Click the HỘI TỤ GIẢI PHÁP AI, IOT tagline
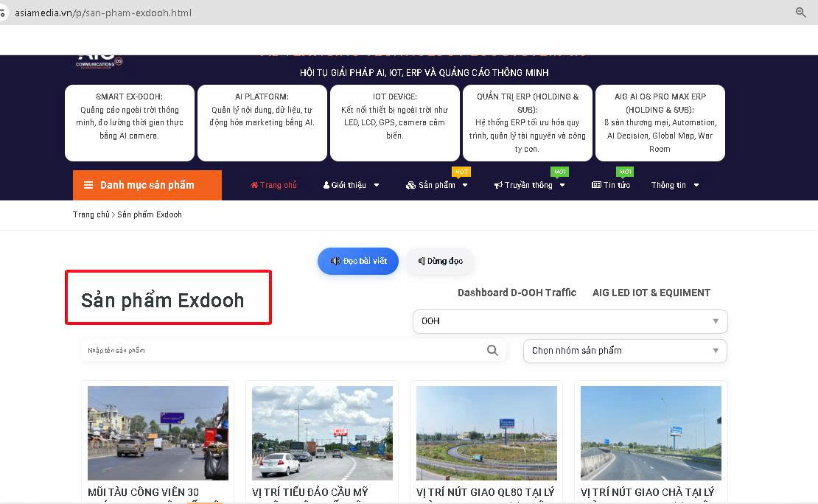The image size is (818, 504). tap(424, 72)
